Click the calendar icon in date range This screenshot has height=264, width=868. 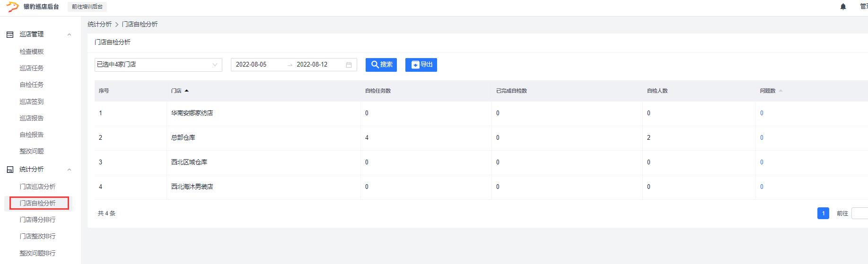tap(349, 65)
